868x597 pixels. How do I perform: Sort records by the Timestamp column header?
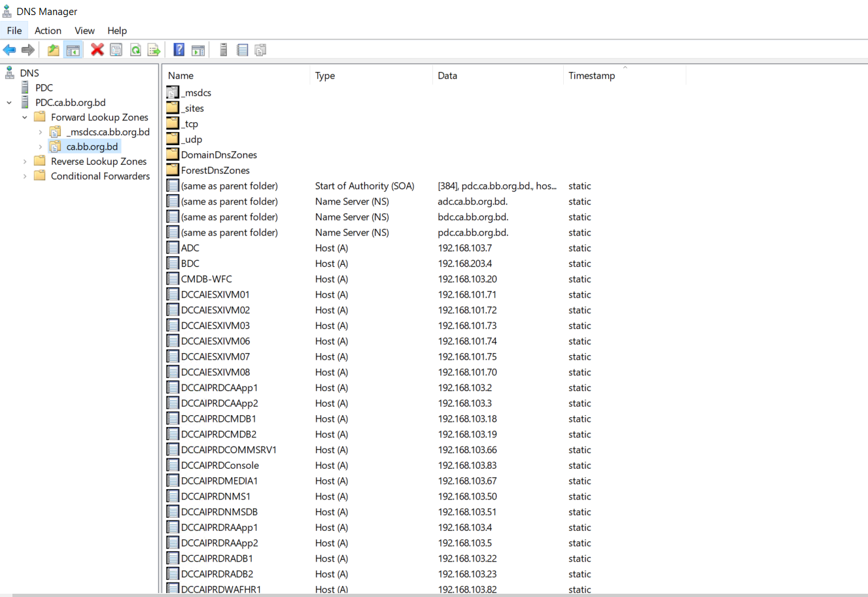[591, 76]
